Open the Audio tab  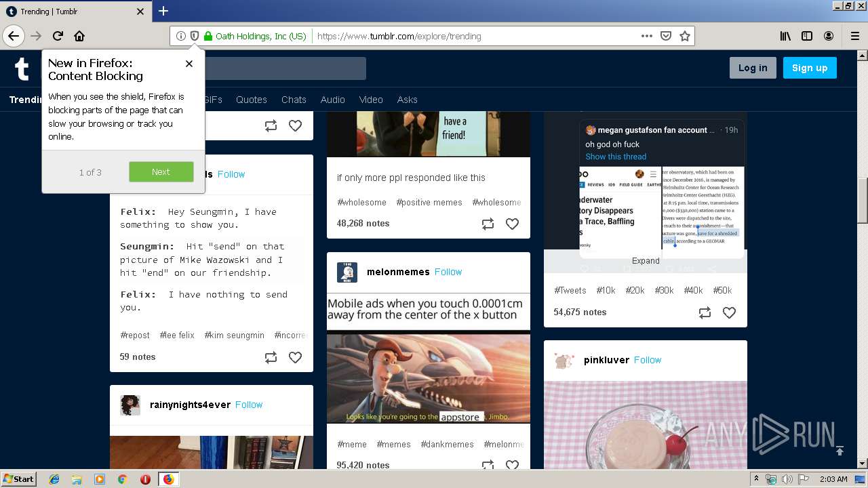click(x=333, y=100)
